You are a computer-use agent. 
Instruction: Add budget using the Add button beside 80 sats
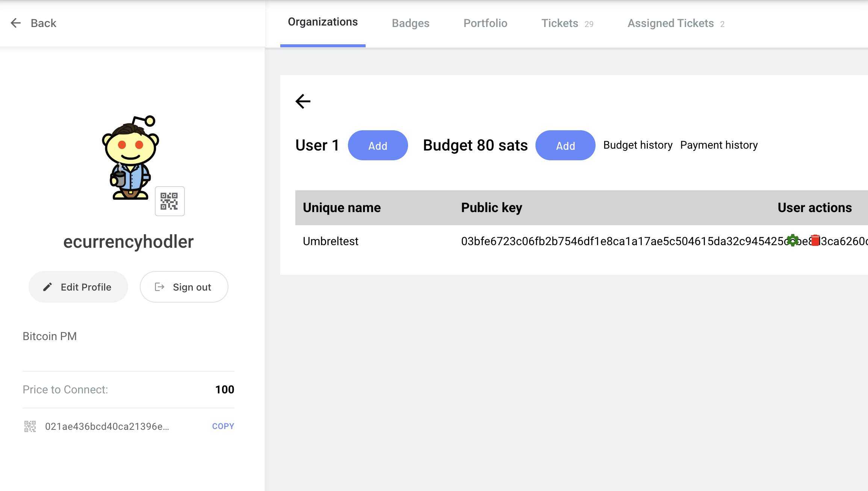click(x=565, y=146)
